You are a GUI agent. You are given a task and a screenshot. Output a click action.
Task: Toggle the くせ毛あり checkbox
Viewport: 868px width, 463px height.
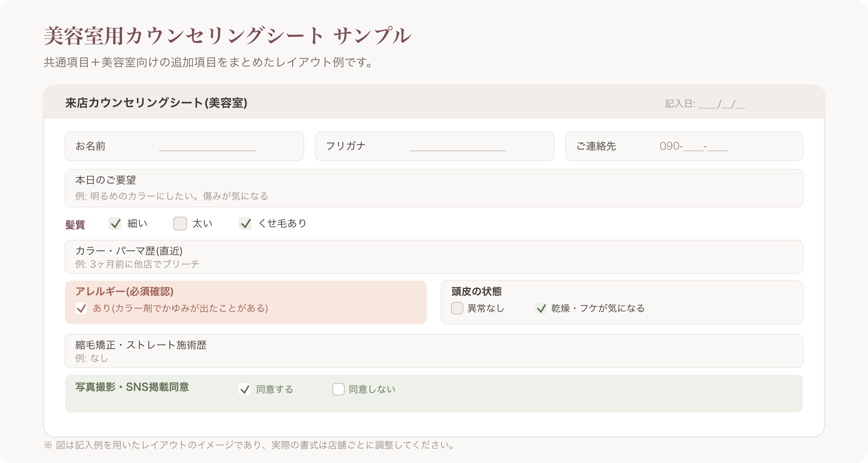click(245, 223)
